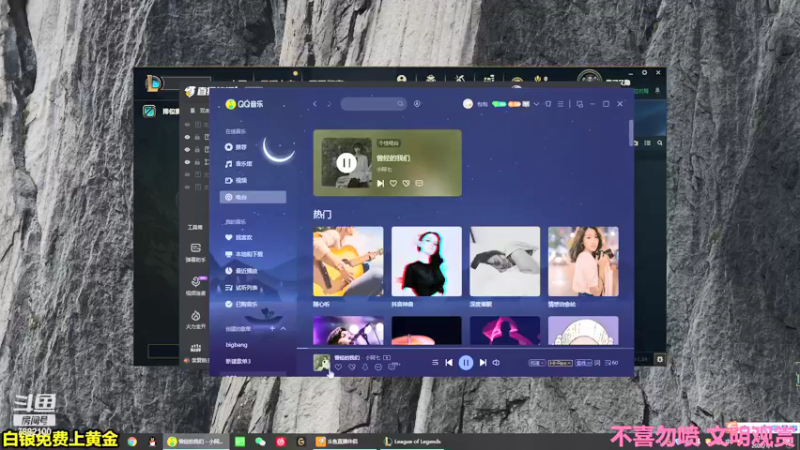Switch to League of Legends in taskbar
This screenshot has width=800, height=450.
pyautogui.click(x=412, y=442)
